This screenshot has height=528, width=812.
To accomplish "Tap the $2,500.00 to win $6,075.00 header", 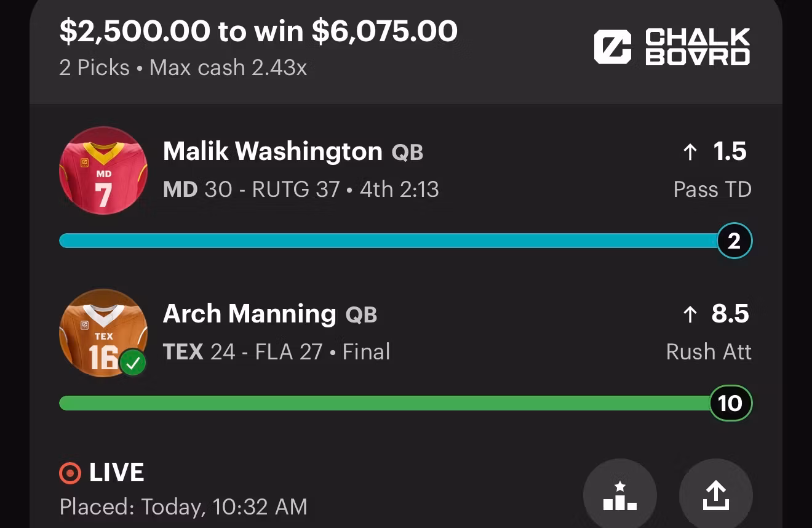I will coord(258,31).
